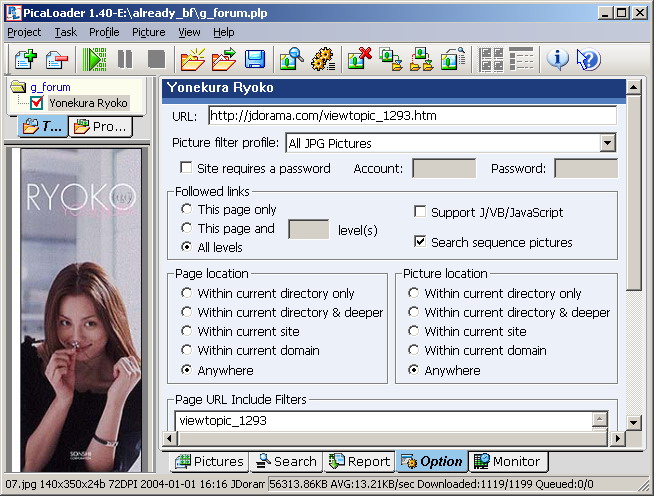The width and height of the screenshot is (654, 496).
Task: Switch to the Monitor tab
Action: tap(507, 461)
